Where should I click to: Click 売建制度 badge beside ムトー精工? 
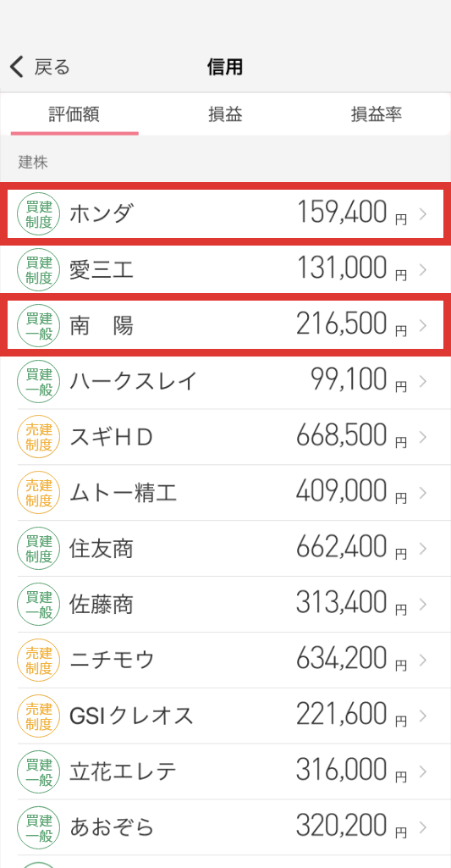[39, 493]
